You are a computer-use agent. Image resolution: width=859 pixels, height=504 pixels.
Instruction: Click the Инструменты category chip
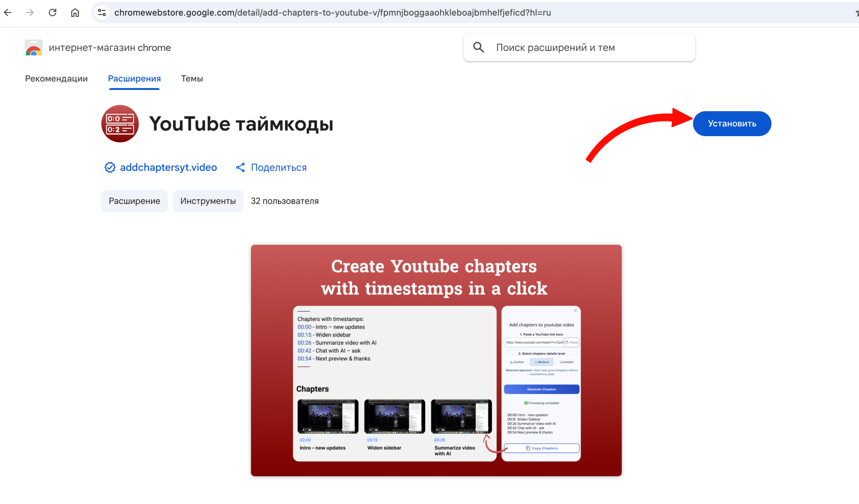click(x=208, y=201)
